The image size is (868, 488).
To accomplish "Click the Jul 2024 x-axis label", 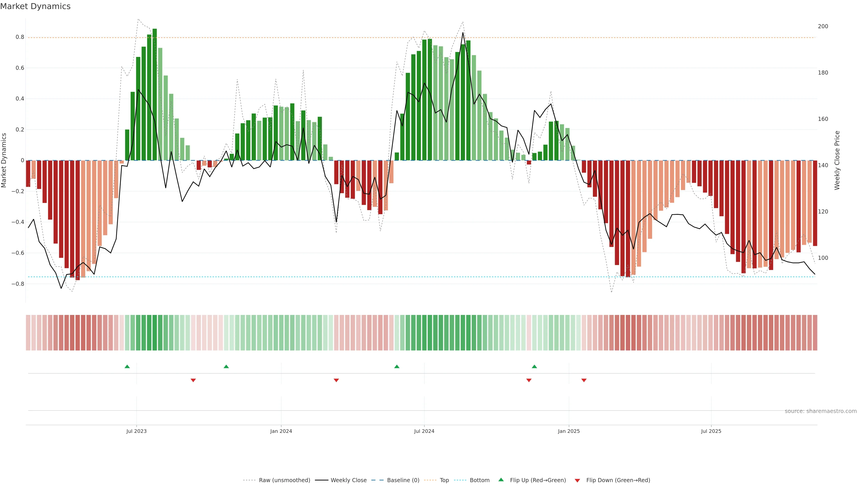I will coord(424,431).
